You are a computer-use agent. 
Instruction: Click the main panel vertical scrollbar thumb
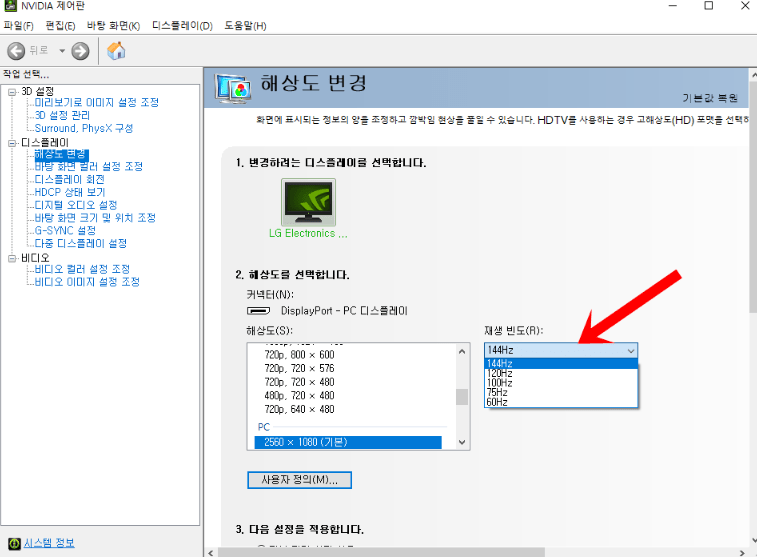pyautogui.click(x=753, y=198)
